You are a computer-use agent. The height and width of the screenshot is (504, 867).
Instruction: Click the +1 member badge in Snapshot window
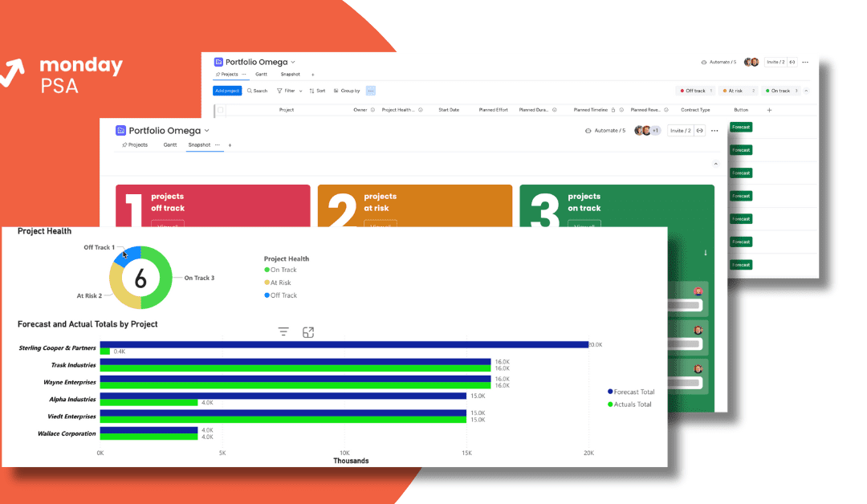[655, 131]
